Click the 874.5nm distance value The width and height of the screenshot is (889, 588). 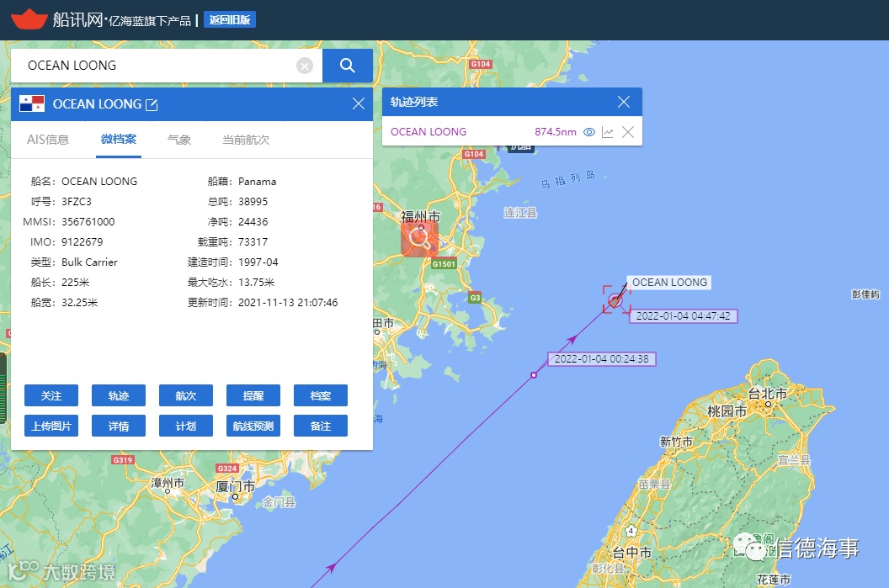pyautogui.click(x=555, y=132)
